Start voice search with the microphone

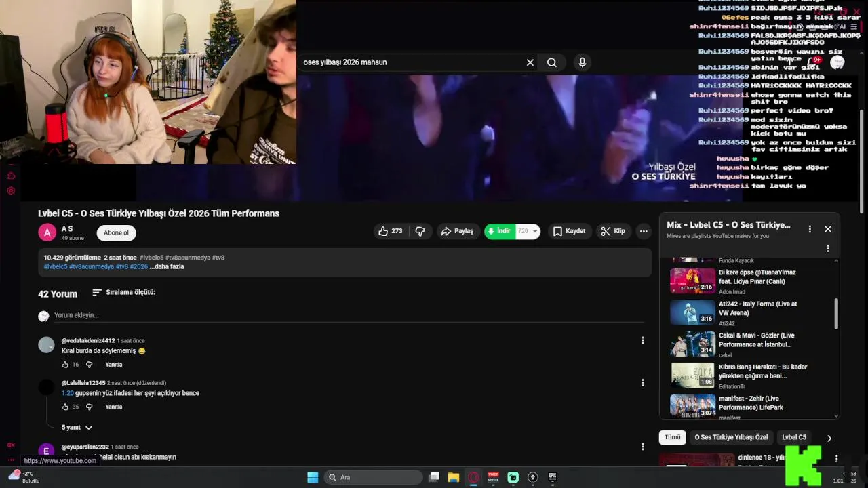[582, 62]
